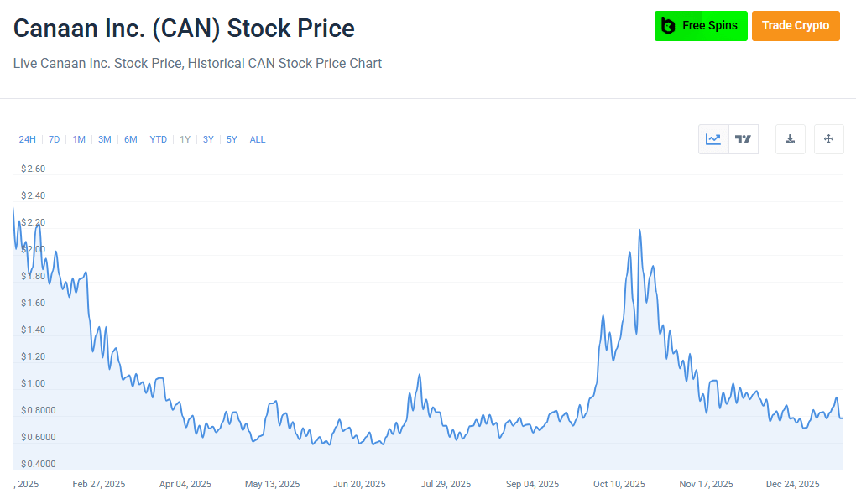The width and height of the screenshot is (856, 504).
Task: Select the ALL timeframe tab
Action: pyautogui.click(x=257, y=139)
